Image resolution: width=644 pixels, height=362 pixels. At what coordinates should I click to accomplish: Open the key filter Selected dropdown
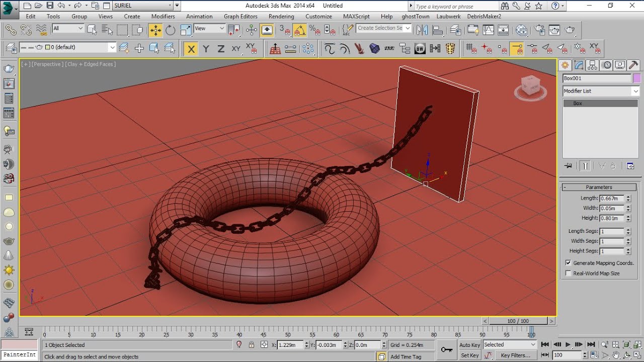point(510,345)
